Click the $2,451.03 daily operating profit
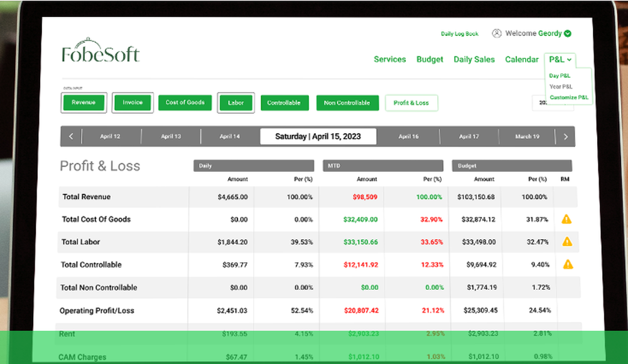Image resolution: width=628 pixels, height=364 pixels. [232, 310]
